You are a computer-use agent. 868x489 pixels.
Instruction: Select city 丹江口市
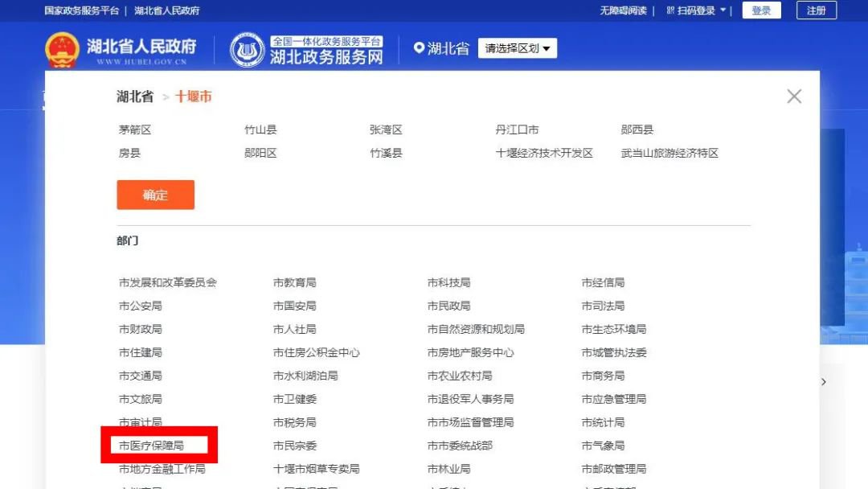point(517,129)
